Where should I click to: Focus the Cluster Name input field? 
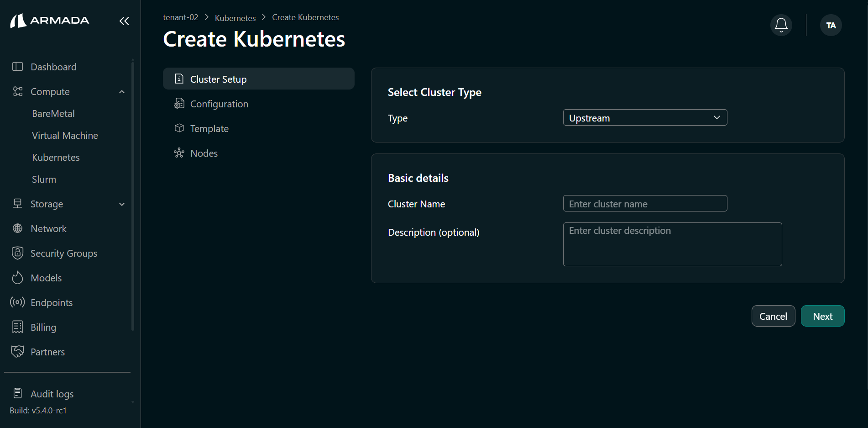click(645, 204)
